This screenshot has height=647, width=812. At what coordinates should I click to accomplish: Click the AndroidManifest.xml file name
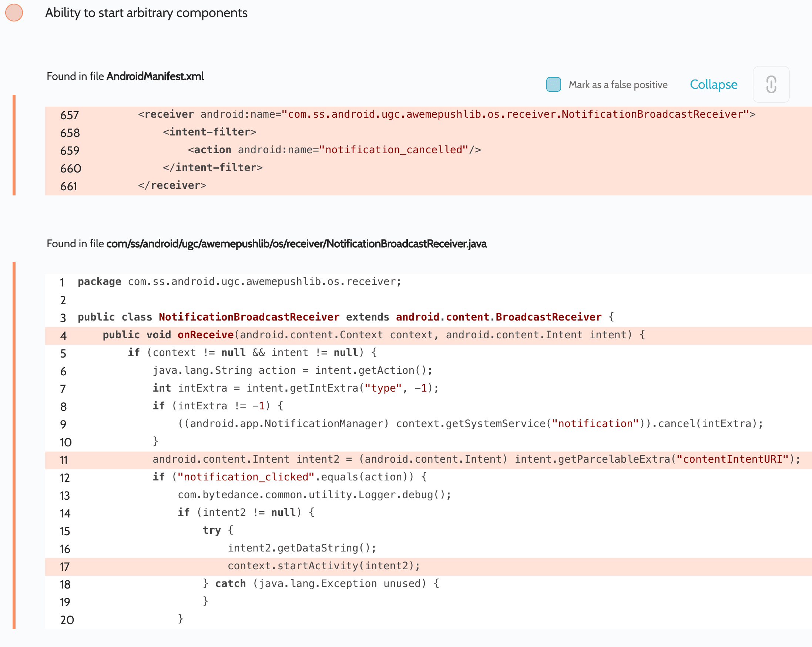click(155, 77)
